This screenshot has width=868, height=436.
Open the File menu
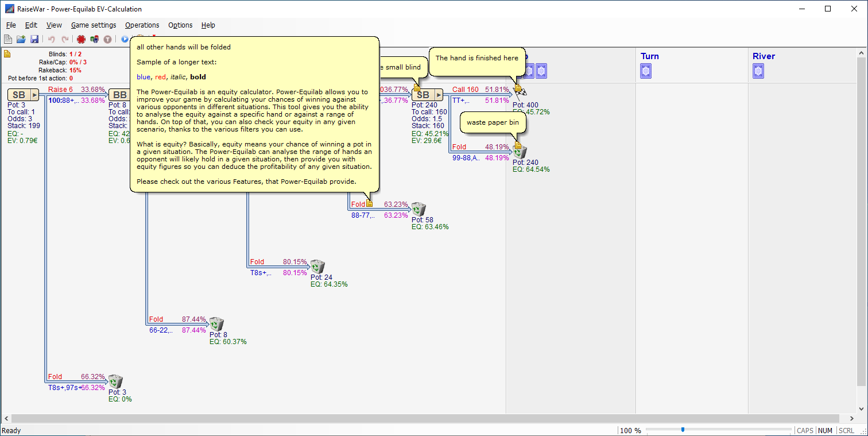pos(11,25)
